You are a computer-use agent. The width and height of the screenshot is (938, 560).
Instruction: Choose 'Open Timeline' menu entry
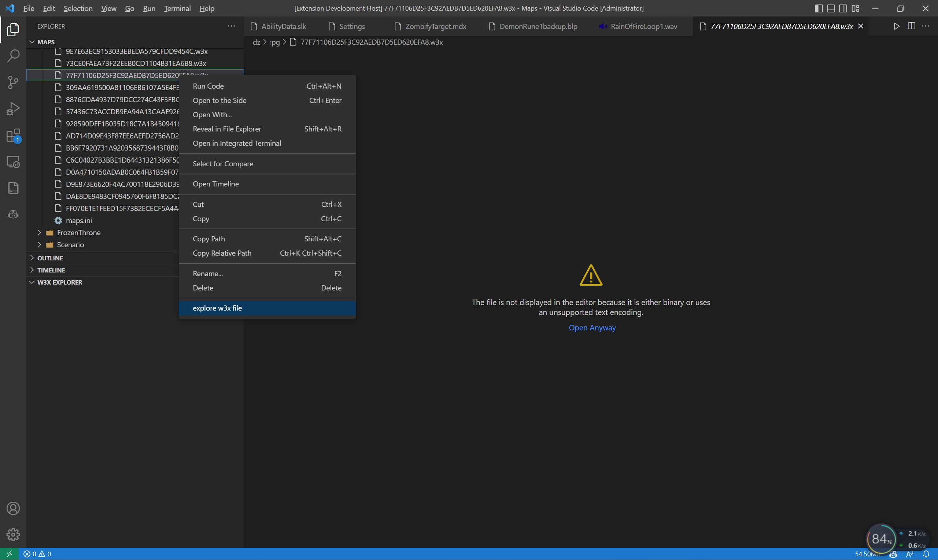(267, 184)
